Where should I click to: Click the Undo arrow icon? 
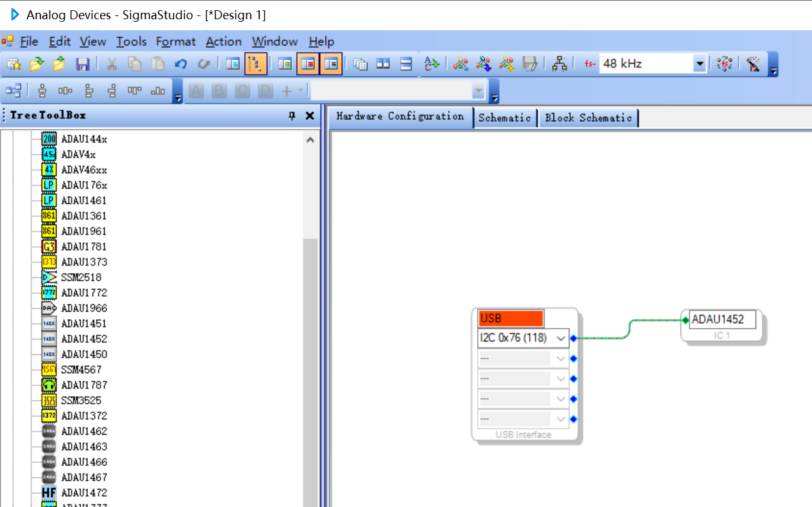[181, 64]
